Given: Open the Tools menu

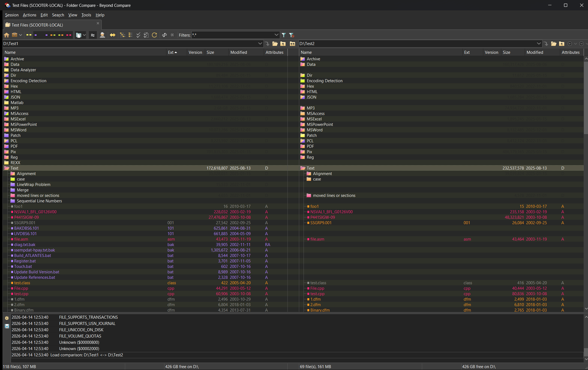Looking at the screenshot, I should pos(86,15).
